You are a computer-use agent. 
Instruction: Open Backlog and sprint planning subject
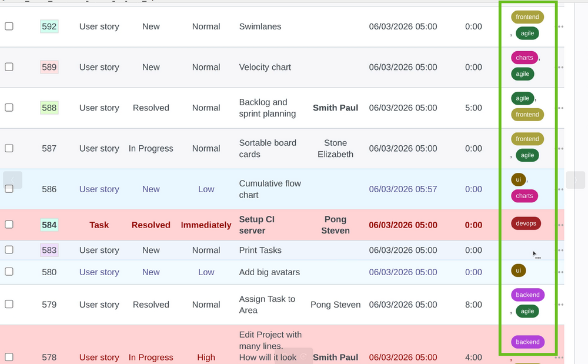pos(268,108)
